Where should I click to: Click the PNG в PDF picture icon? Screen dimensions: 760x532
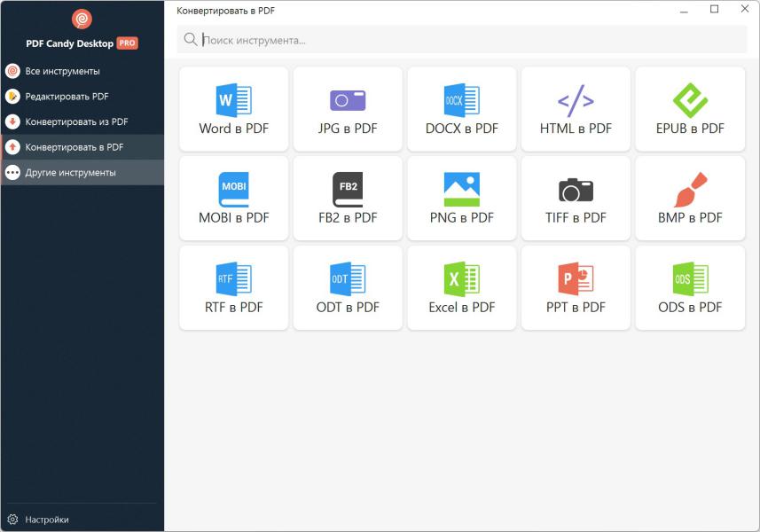[461, 189]
